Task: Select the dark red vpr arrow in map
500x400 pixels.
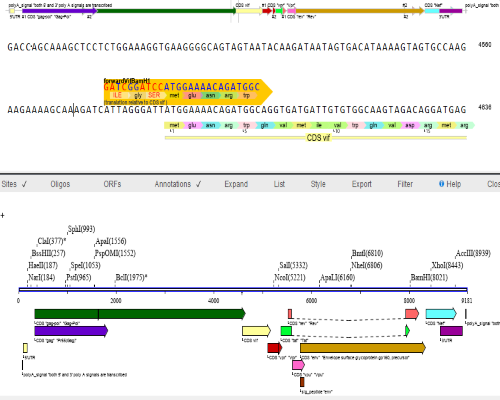Action: [275, 348]
